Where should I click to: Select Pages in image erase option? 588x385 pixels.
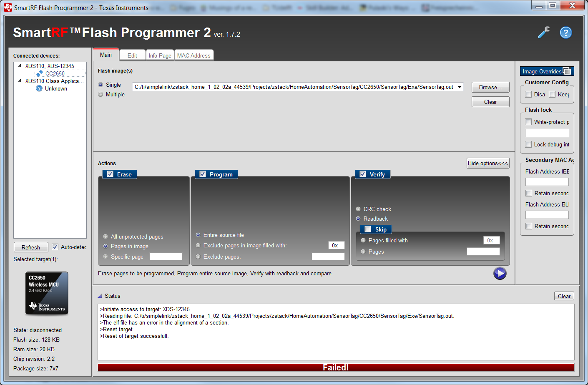pyautogui.click(x=106, y=246)
